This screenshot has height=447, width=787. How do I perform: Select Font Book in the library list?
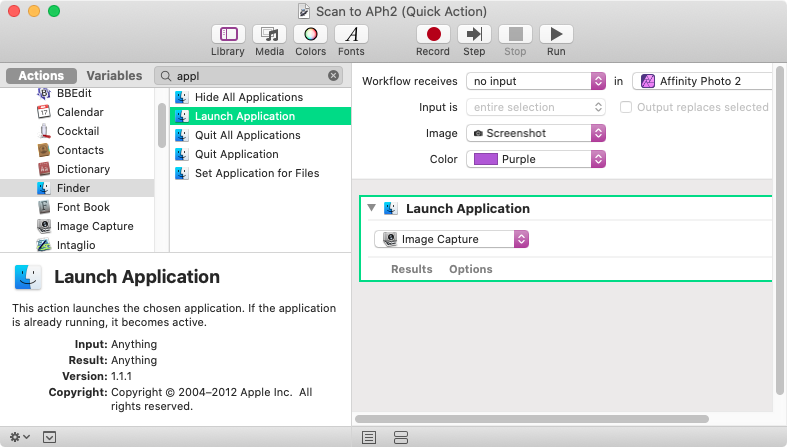(x=77, y=207)
